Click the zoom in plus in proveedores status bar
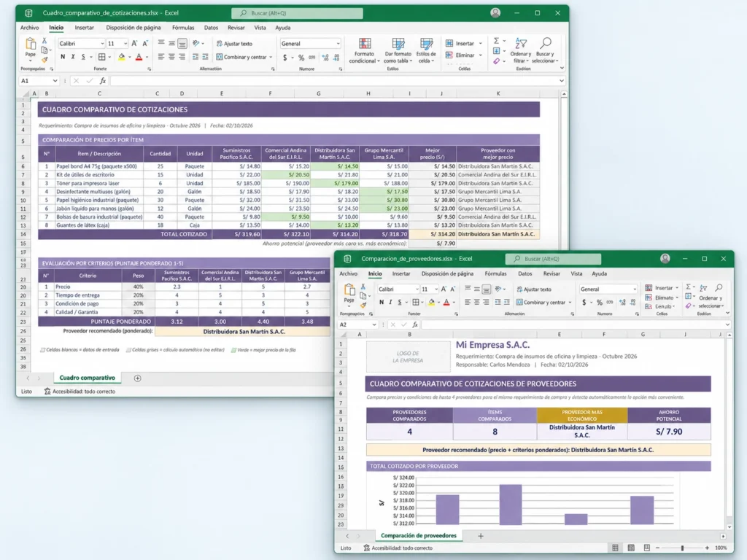Viewport: 747px width, 560px height. [x=707, y=548]
